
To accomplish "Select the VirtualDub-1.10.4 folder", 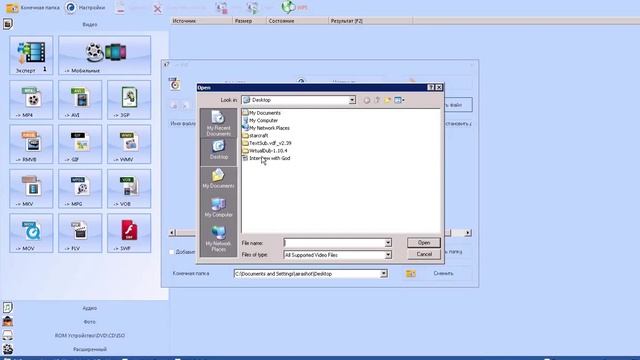I will click(264, 151).
